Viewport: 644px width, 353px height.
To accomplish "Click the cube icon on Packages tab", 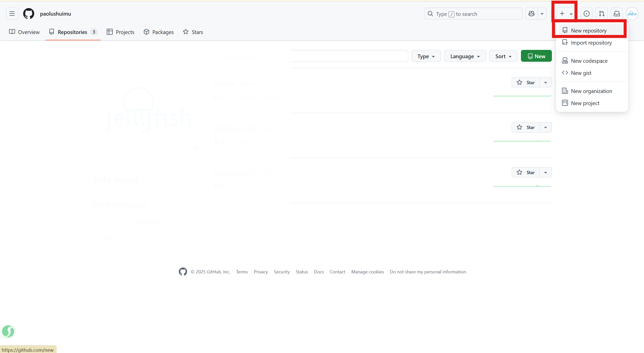I will click(146, 32).
